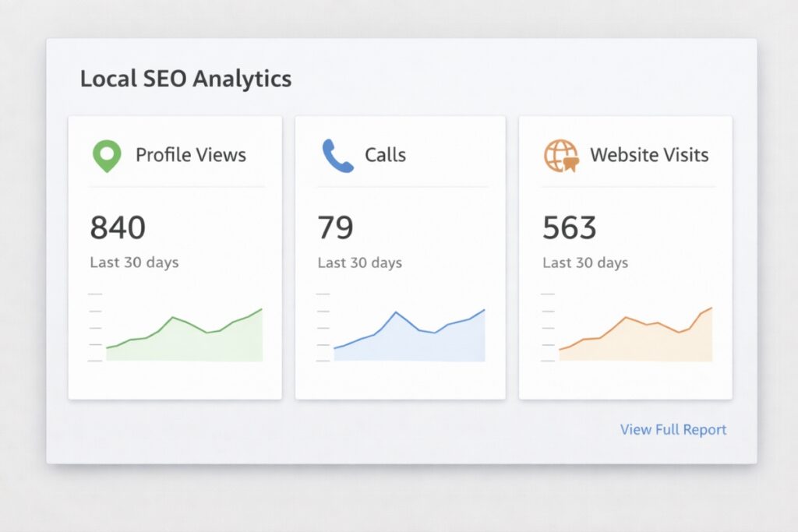
Task: Click the Last 30 days label under Calls
Action: 359,262
